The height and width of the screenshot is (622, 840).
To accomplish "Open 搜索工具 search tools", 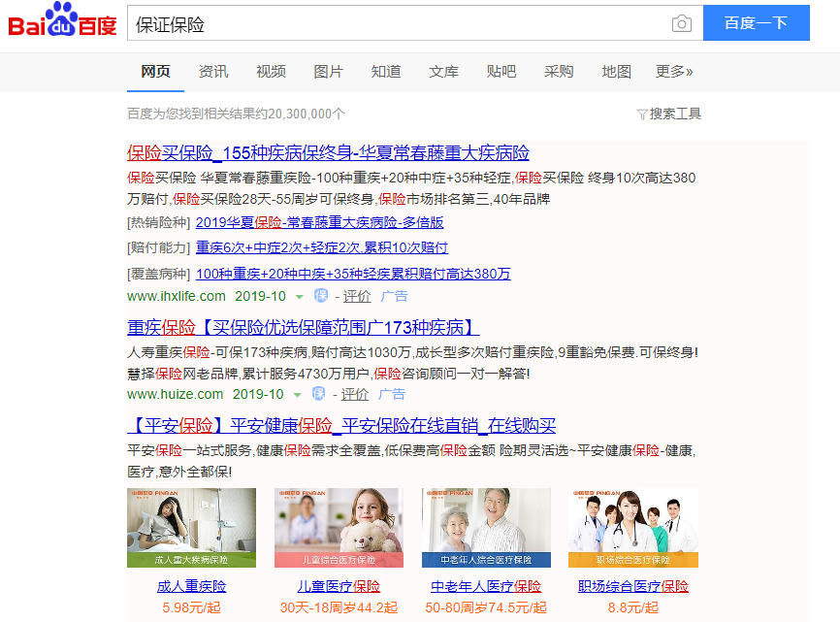I will (675, 115).
